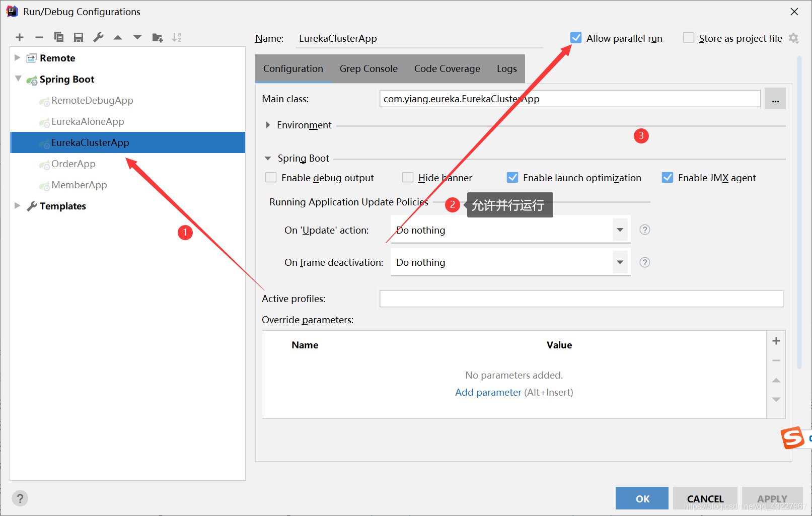Sort configurations alphabetically

point(177,37)
